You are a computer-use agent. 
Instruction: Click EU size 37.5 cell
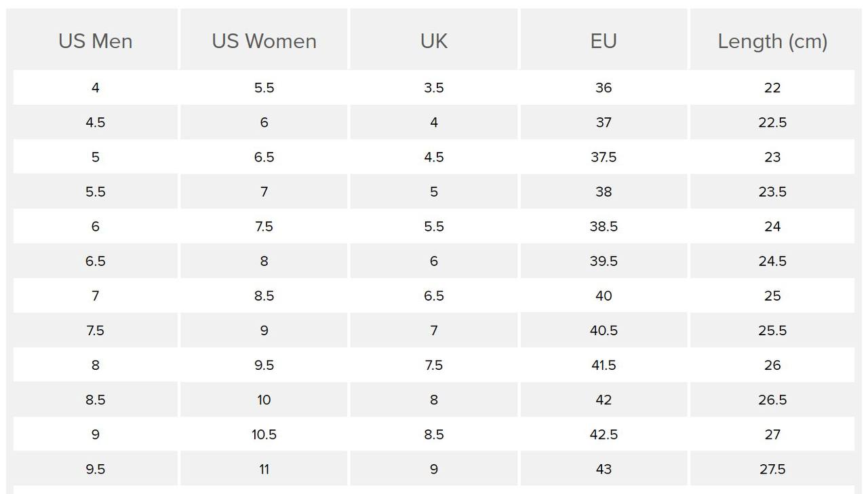click(604, 157)
